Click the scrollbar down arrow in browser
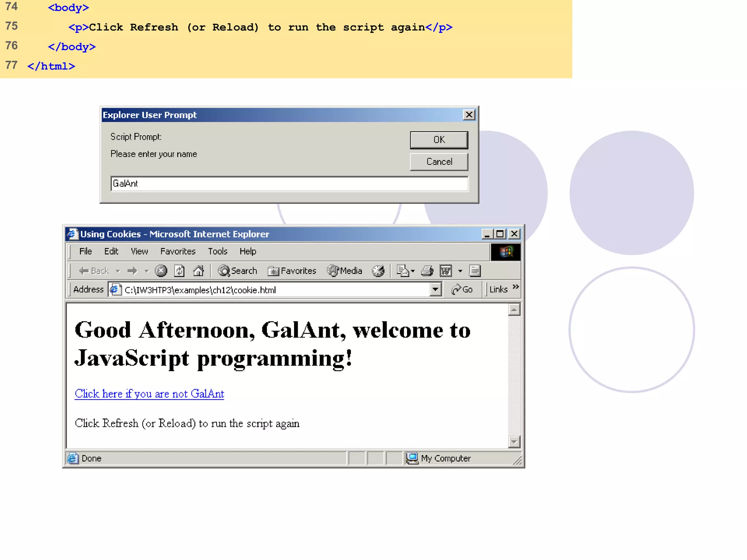747x560 pixels. [514, 442]
